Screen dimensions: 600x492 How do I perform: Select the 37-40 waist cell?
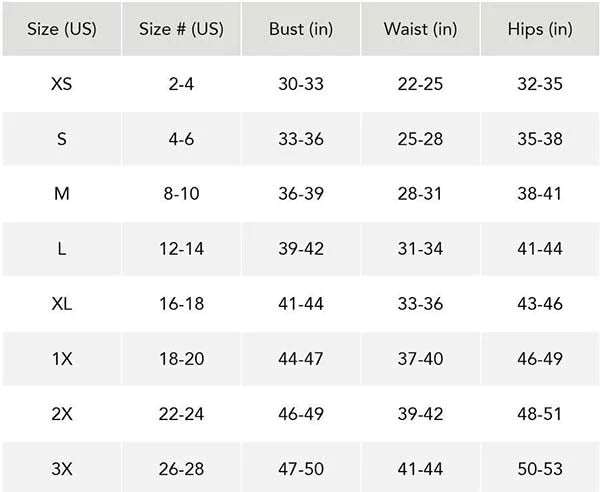pyautogui.click(x=420, y=358)
